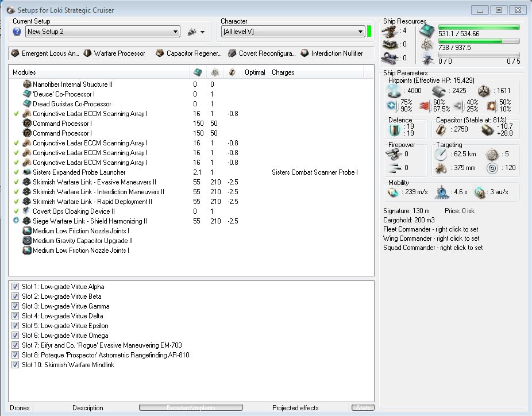Sort by the CPU column header icon
Image resolution: width=532 pixels, height=416 pixels.
198,72
